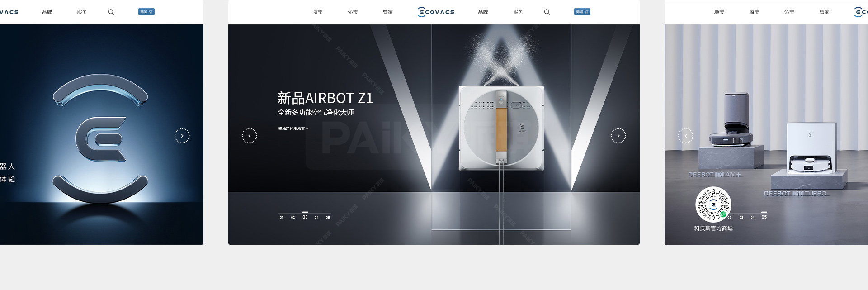Select 管家 menu in right panel
This screenshot has width=868, height=290.
tap(825, 12)
